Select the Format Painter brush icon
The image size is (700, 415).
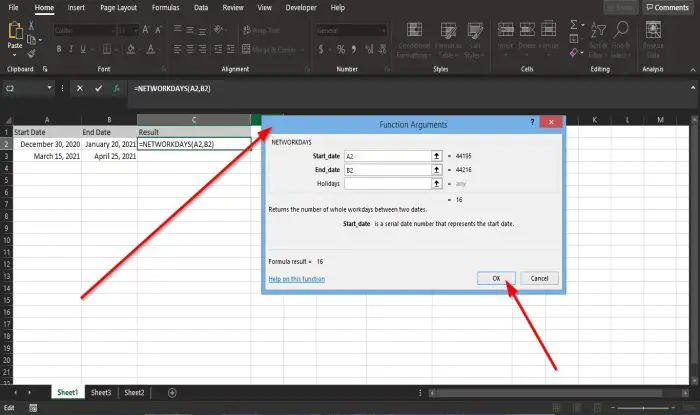pyautogui.click(x=31, y=54)
